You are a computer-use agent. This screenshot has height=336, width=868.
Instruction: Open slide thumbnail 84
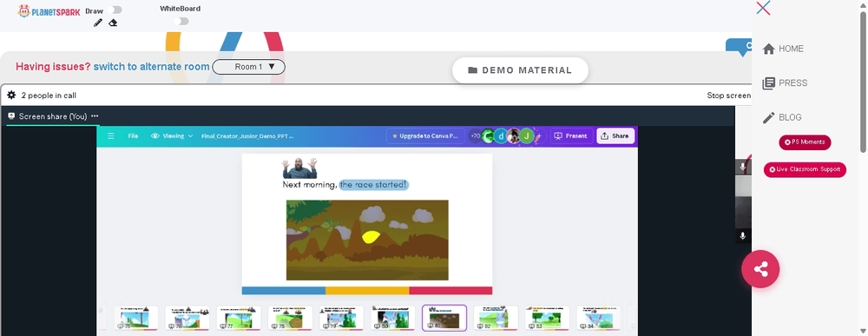[598, 318]
